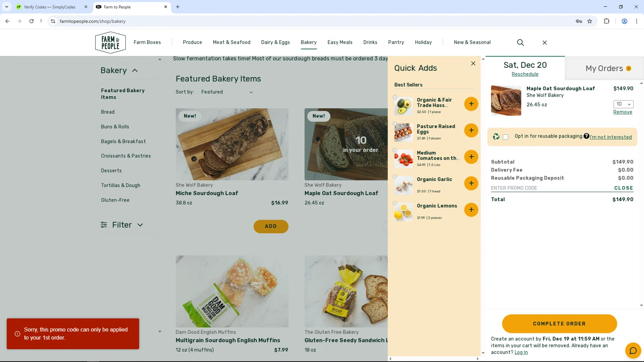Select Croissants & Pastries category
This screenshot has height=362, width=644.
click(x=126, y=156)
